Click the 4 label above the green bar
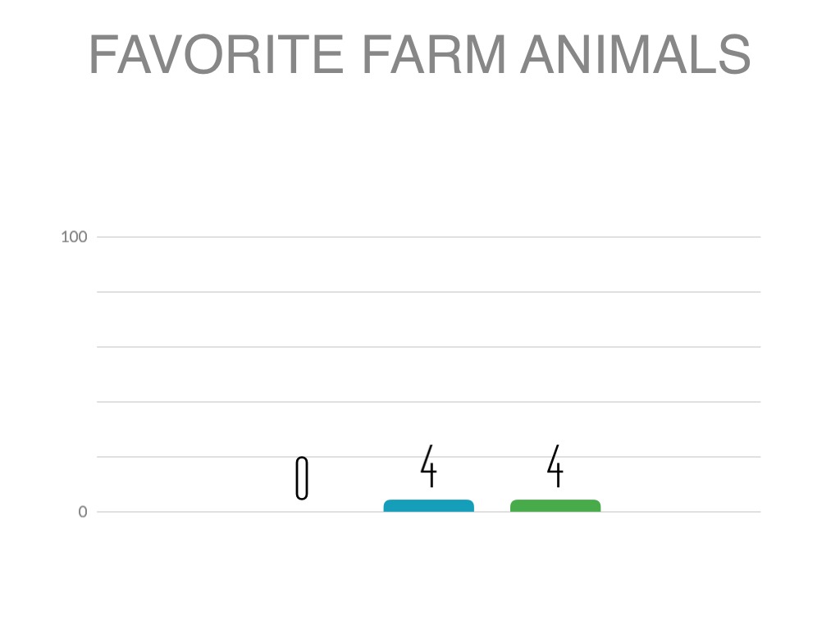This screenshot has height=630, width=840. pyautogui.click(x=555, y=466)
